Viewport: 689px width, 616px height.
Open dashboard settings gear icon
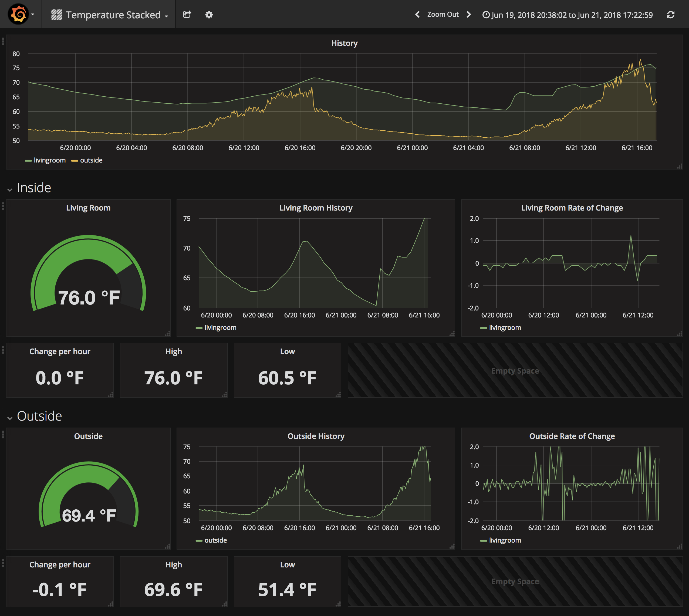209,15
